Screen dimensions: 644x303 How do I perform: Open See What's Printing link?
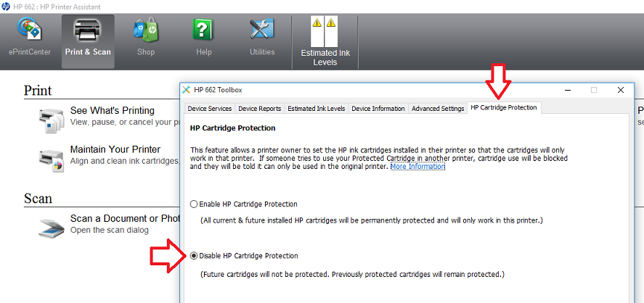(112, 111)
